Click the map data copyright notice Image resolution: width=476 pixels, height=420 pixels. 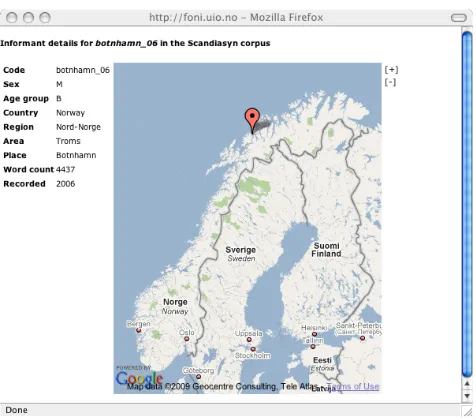[x=222, y=386]
